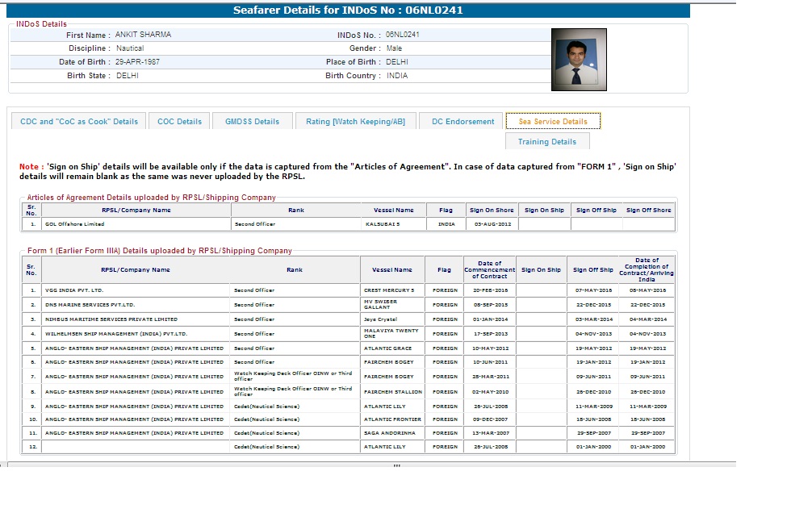
Task: Open the Training Details tab
Action: click(x=547, y=142)
